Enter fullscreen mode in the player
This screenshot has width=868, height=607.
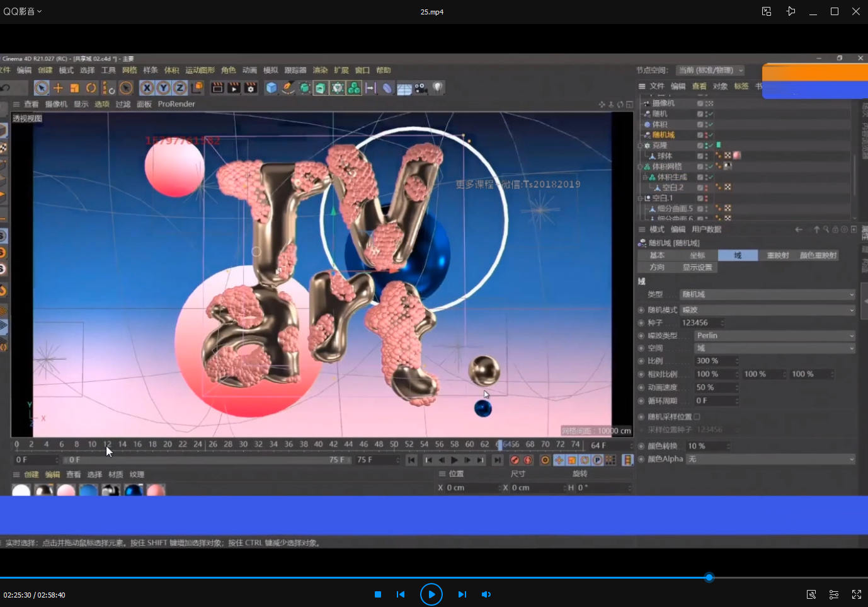click(x=857, y=594)
